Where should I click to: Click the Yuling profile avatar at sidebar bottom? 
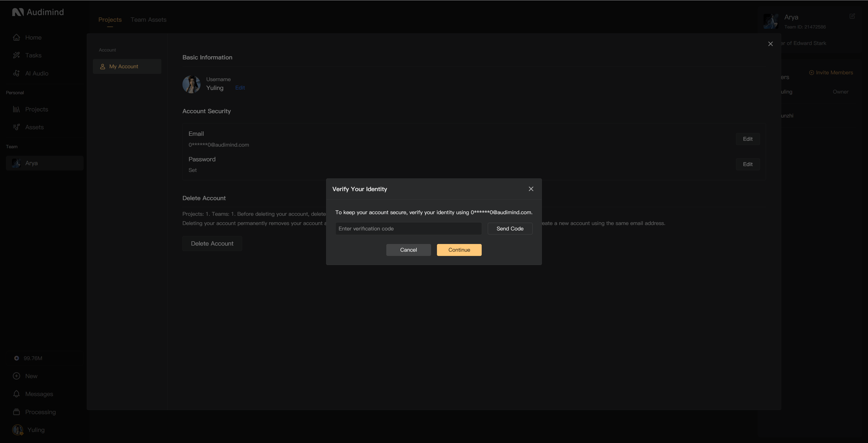coord(18,430)
